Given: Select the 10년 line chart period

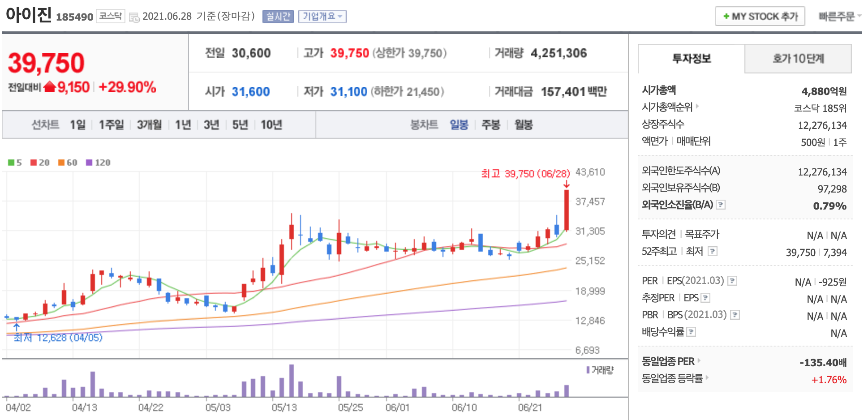Looking at the screenshot, I should 271,124.
